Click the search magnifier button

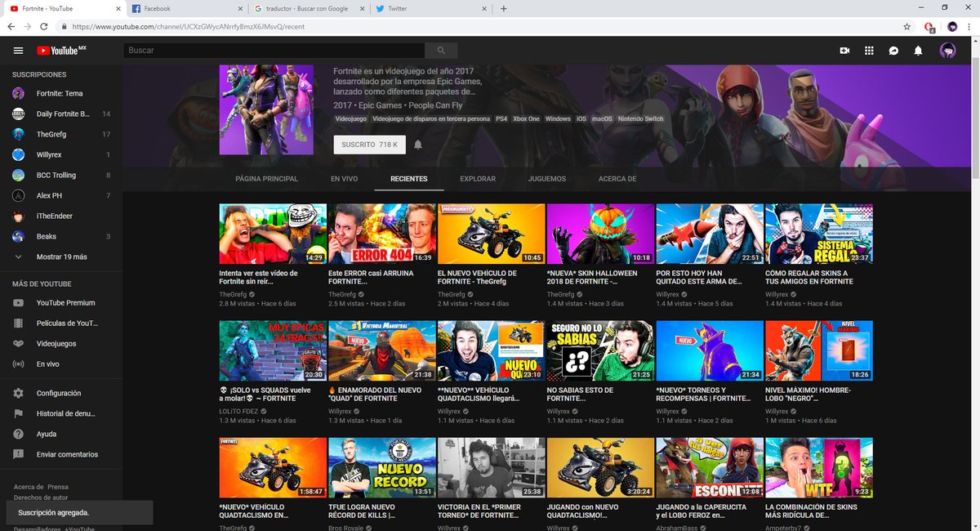point(442,51)
